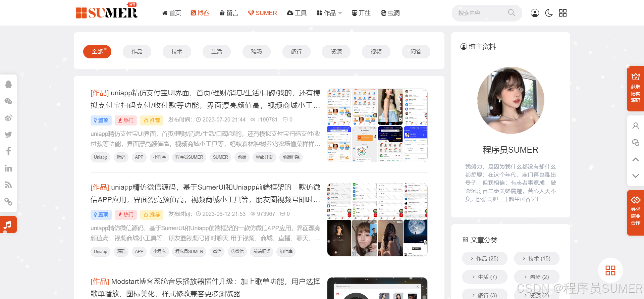Jump to bottom with the down chevron
This screenshot has width=644, height=299.
tap(636, 176)
